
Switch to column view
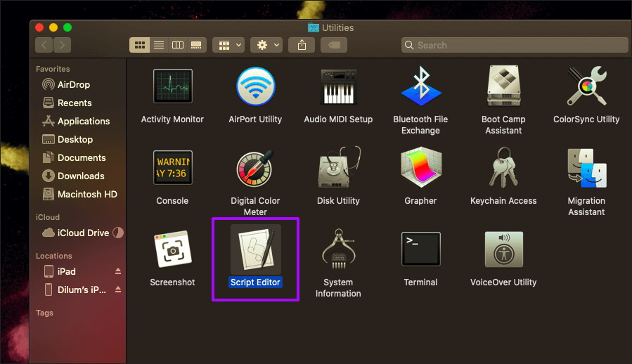178,45
